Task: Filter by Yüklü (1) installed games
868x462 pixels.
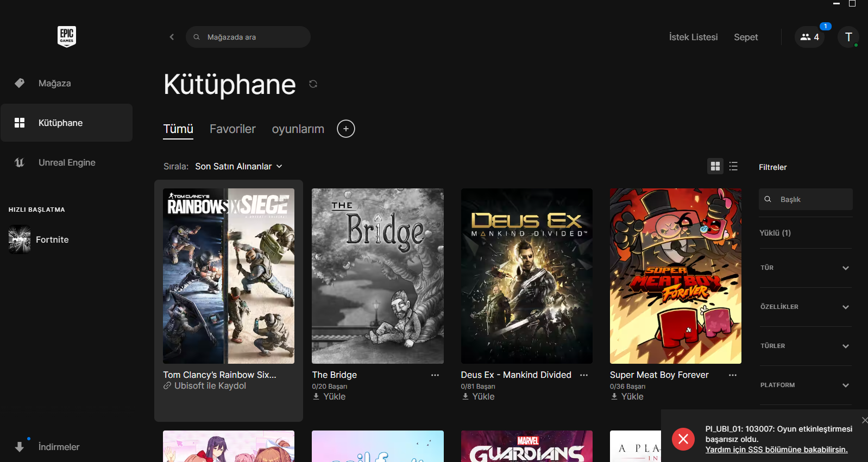Action: [x=775, y=233]
